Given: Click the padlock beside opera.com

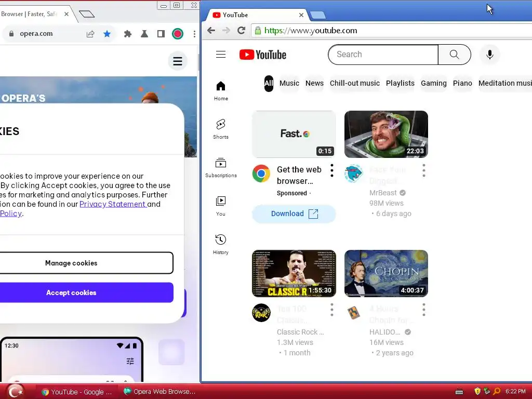Looking at the screenshot, I should click(x=11, y=34).
